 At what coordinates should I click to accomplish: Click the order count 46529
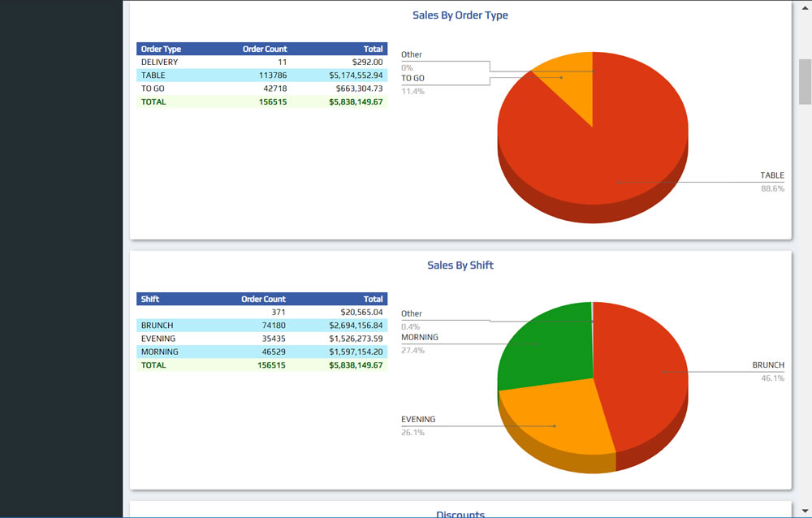coord(274,352)
